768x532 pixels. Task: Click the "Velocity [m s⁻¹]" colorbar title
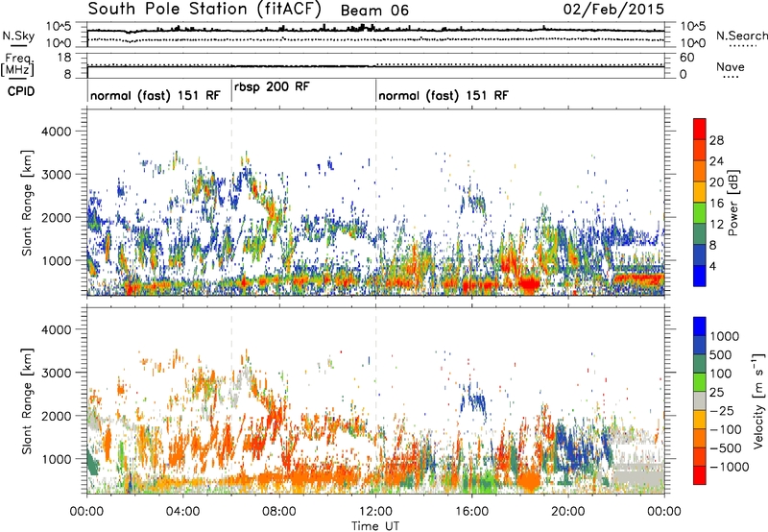click(x=758, y=400)
